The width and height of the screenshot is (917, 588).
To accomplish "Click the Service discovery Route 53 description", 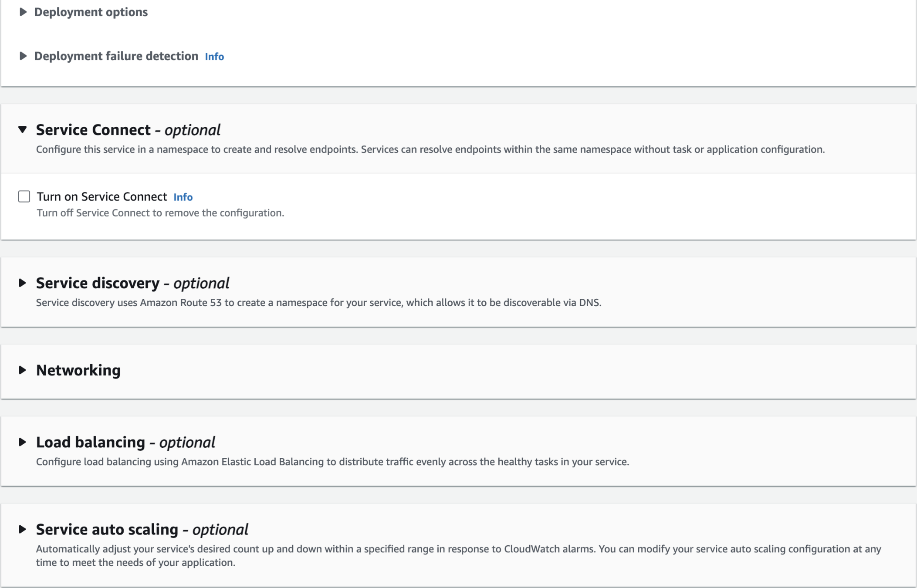I will (318, 303).
